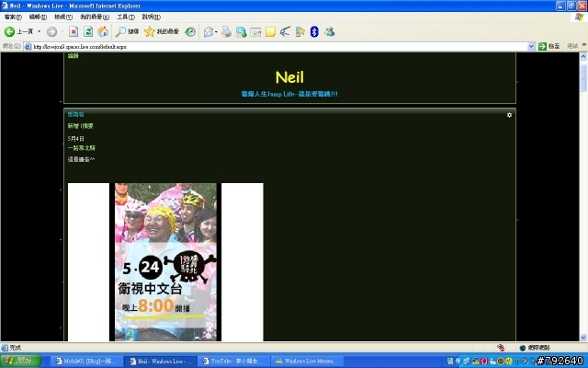The width and height of the screenshot is (588, 368).
Task: Go to the Home page icon
Action: tap(103, 32)
